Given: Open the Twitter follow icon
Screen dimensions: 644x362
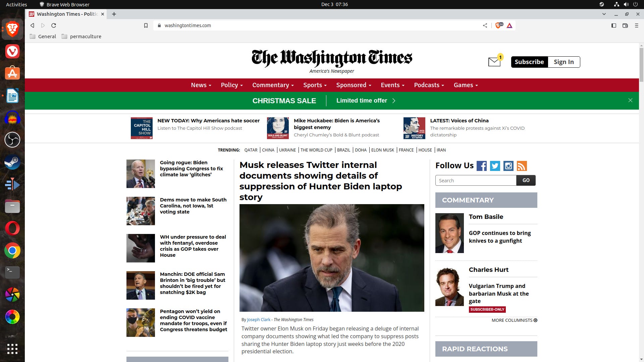Looking at the screenshot, I should [495, 166].
